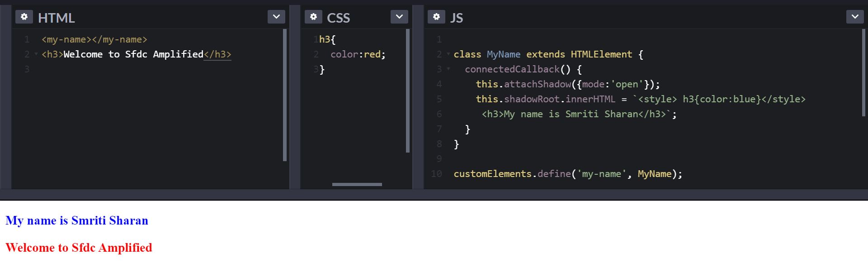Screen dimensions: 868x268
Task: Click the JS panel title label
Action: point(456,18)
